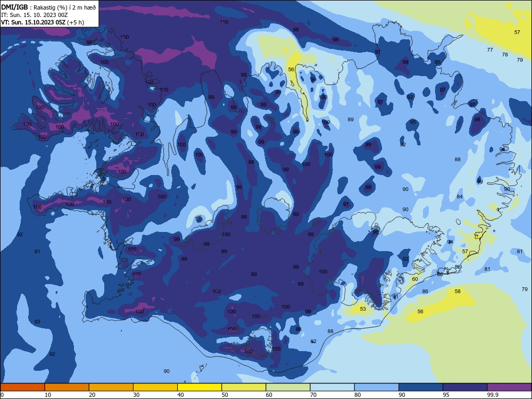Pick the dark navy 95–99.9 legend swatch
Screen dimensions: 532x399
tap(465, 387)
